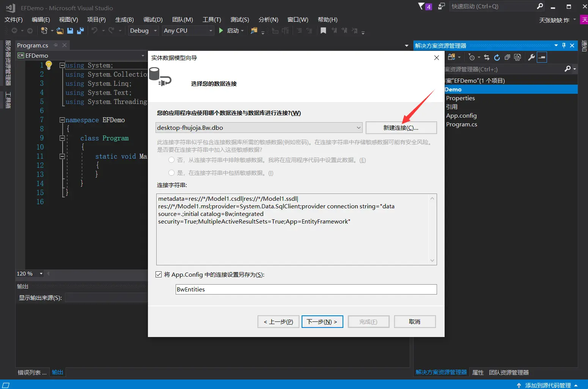Click the Quick Launch magnifier icon
The width and height of the screenshot is (588, 389).
pyautogui.click(x=540, y=6)
